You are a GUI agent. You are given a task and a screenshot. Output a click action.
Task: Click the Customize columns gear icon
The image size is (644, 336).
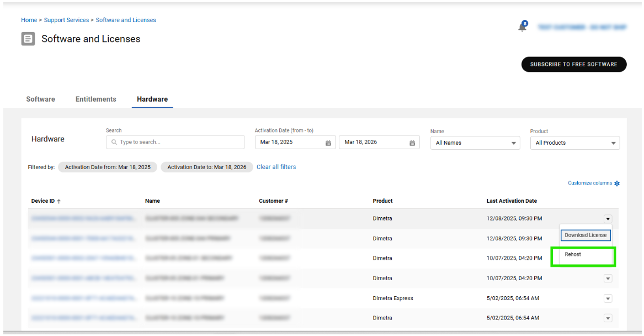click(x=616, y=183)
